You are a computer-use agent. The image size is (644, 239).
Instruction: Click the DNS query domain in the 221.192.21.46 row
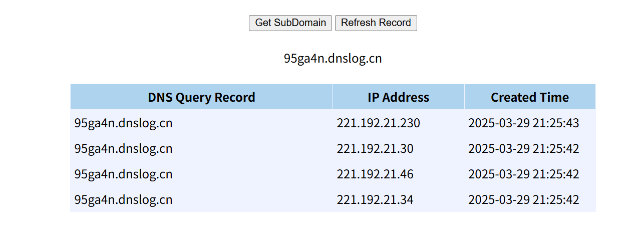[124, 174]
